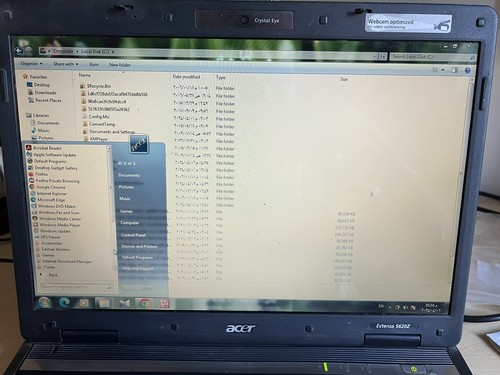Launch Apple Software Update
The image size is (500, 375).
pyautogui.click(x=55, y=155)
